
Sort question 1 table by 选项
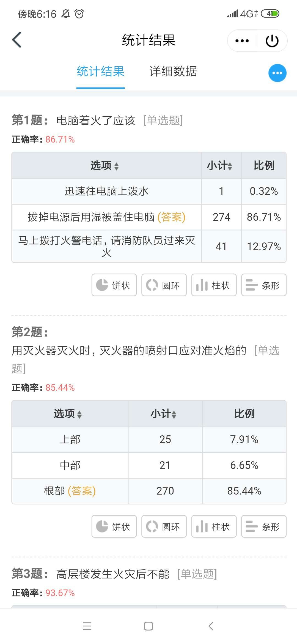coord(105,166)
